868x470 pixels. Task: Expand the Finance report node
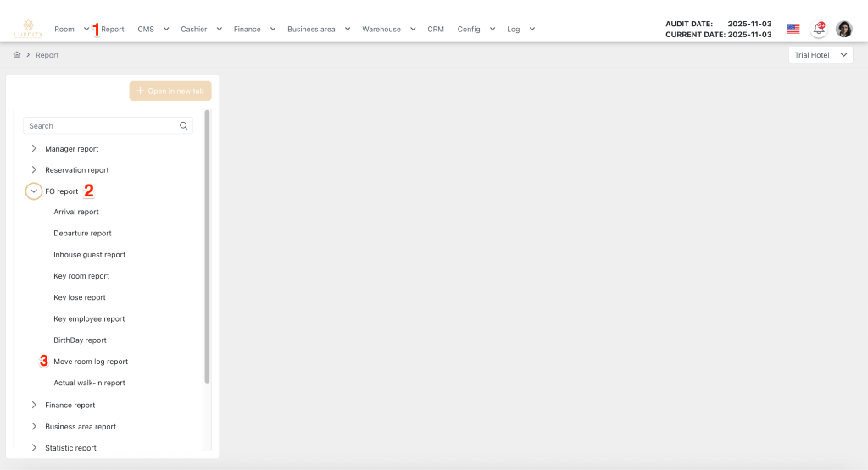(x=34, y=406)
